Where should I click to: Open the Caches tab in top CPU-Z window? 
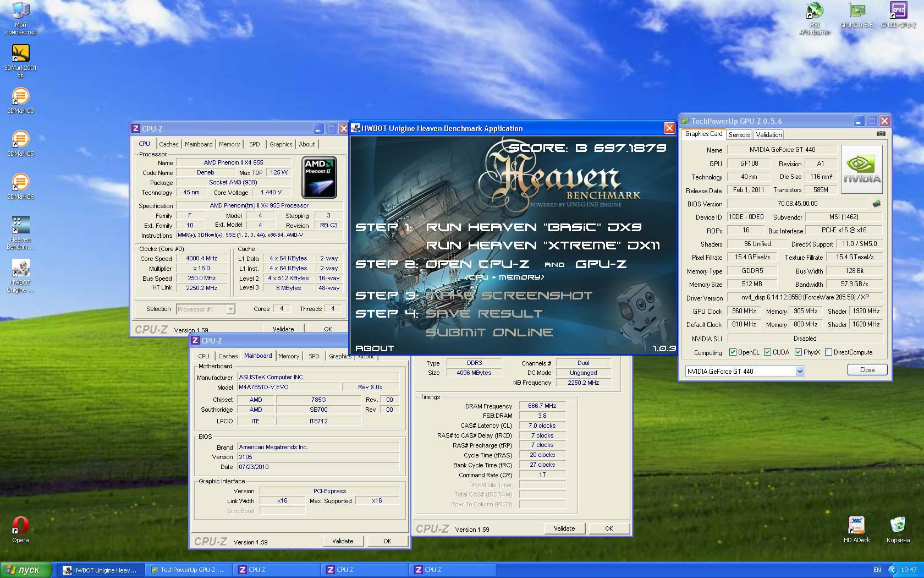[169, 144]
